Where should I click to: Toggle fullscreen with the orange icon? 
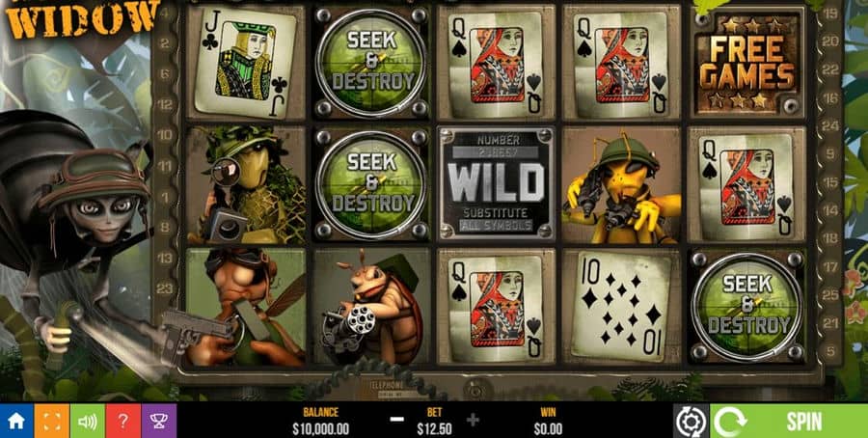point(52,421)
